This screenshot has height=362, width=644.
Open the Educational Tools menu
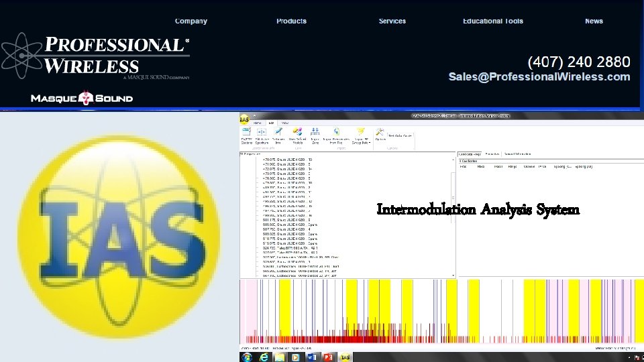(x=493, y=21)
